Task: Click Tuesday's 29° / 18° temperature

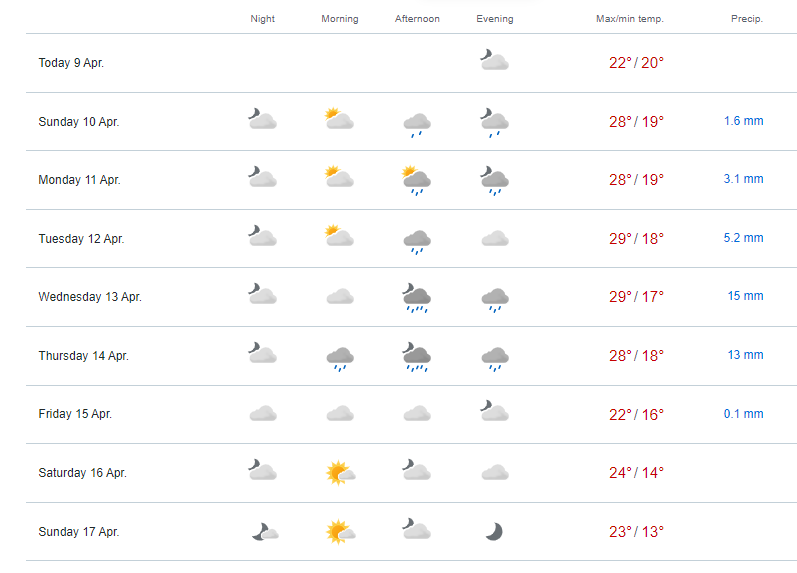Action: click(x=636, y=238)
